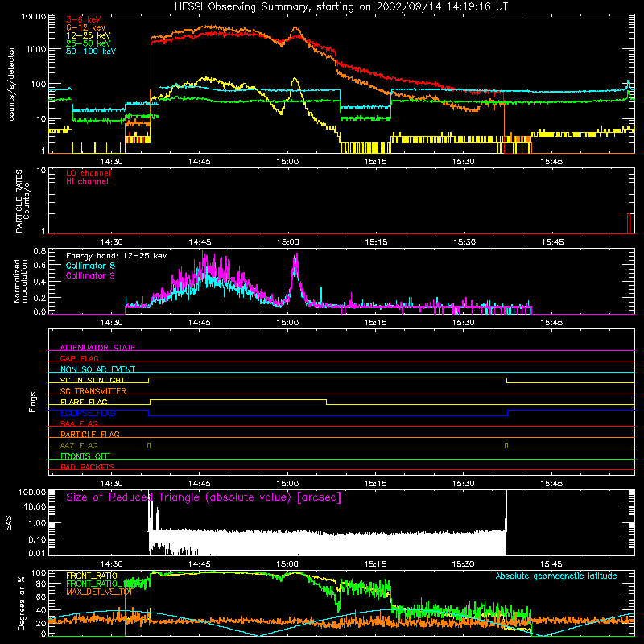Click the 0.8 value on modulation axis

[39, 250]
